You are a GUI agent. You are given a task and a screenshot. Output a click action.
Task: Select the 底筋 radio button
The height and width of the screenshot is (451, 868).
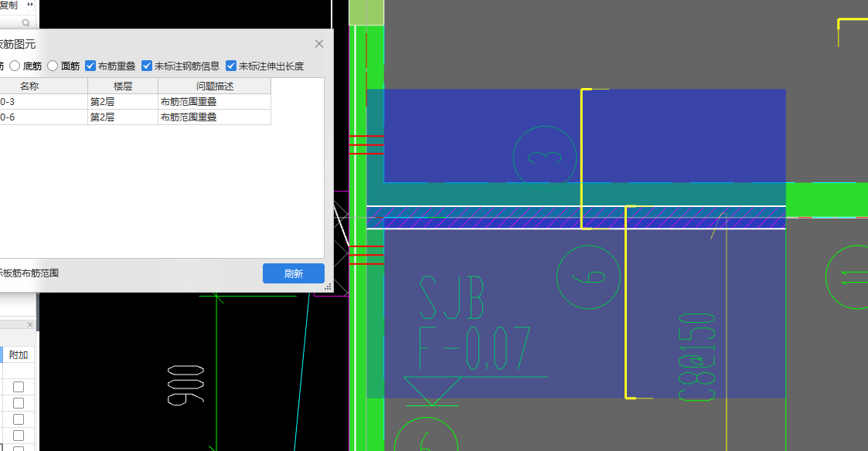[15, 66]
